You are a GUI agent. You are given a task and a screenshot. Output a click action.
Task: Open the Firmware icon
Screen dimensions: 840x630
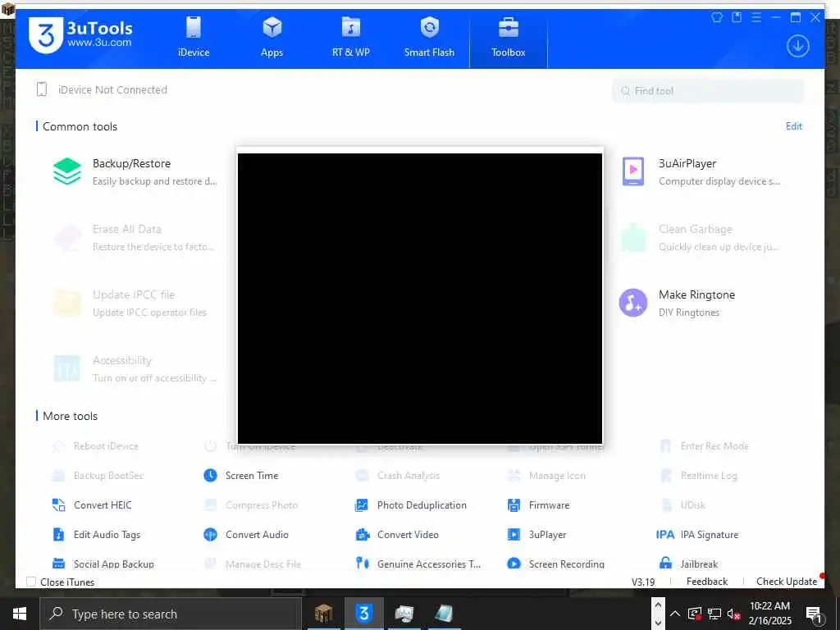coord(514,504)
